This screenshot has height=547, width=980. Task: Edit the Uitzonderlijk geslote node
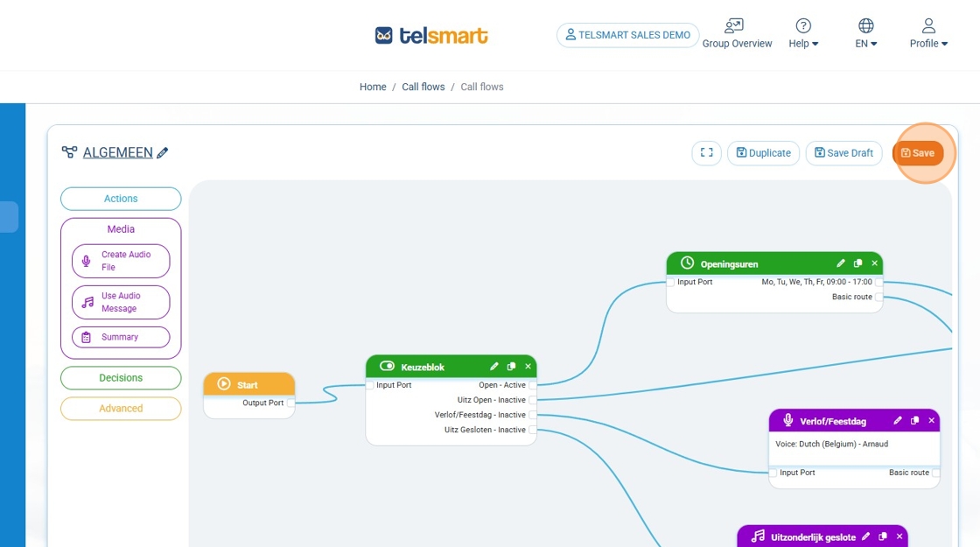tap(865, 536)
